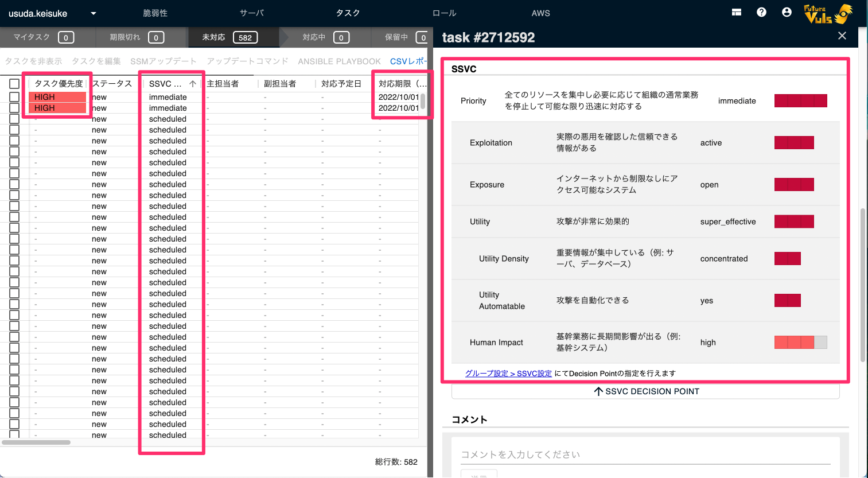
Task: Collapse the SSVC DECISION POINT section
Action: coord(646,391)
